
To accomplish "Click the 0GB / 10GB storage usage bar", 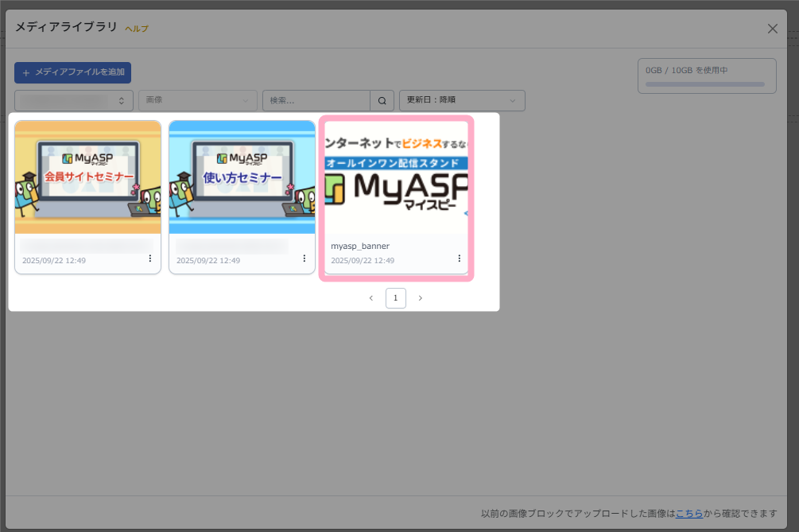I will tap(706, 83).
